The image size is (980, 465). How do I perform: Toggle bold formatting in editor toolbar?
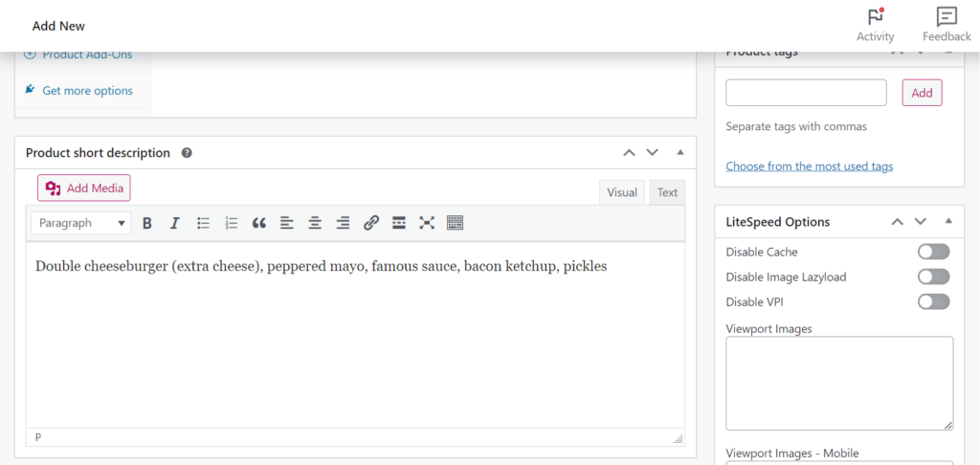pos(147,223)
